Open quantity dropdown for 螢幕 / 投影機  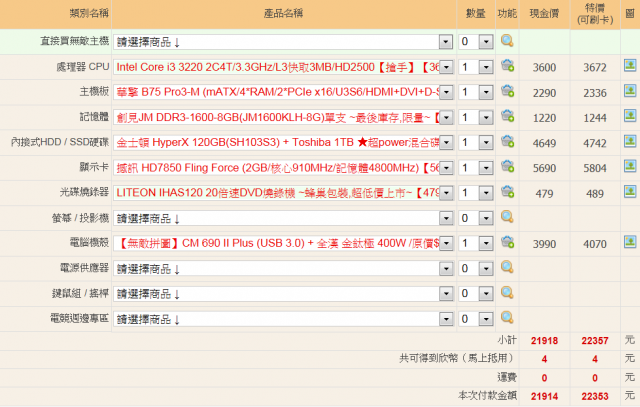pos(476,218)
